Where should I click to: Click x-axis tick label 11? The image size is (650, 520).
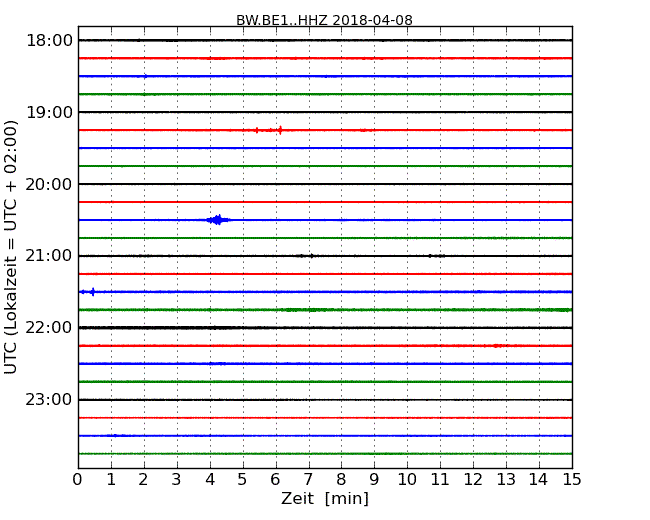[x=440, y=480]
